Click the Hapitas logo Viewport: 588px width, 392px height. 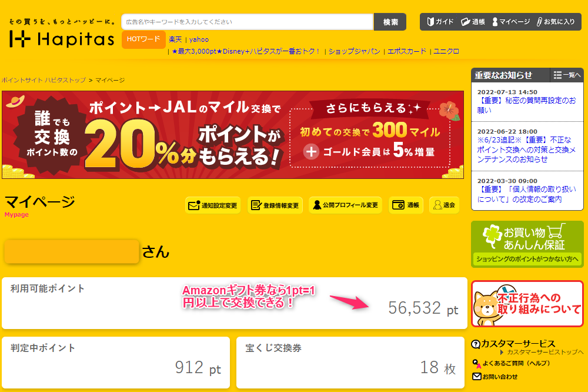coord(62,33)
